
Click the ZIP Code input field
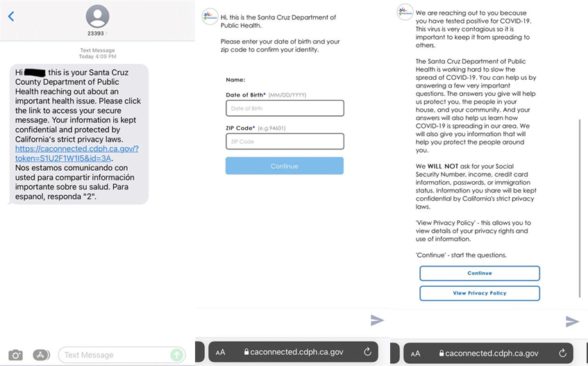tap(285, 142)
